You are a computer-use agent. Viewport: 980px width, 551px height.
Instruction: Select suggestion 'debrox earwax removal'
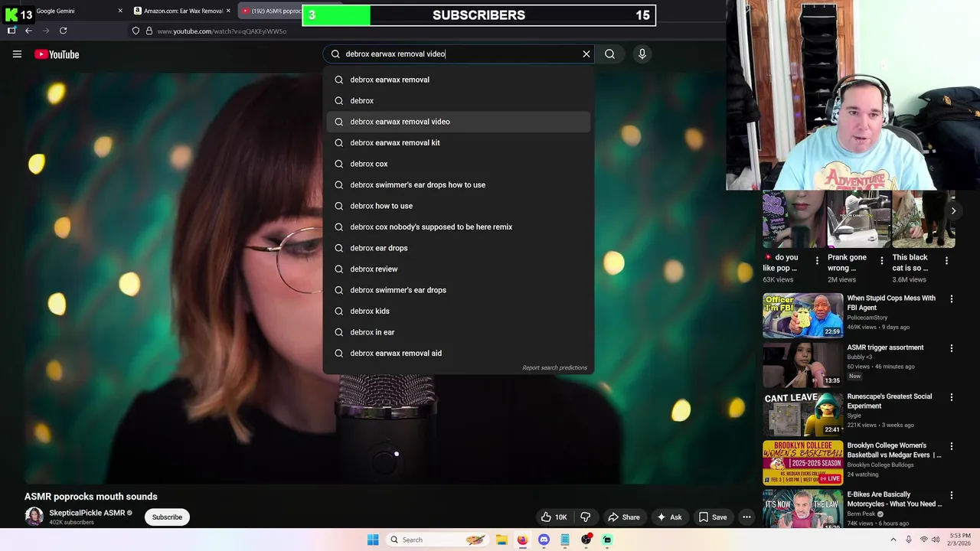[458, 80]
